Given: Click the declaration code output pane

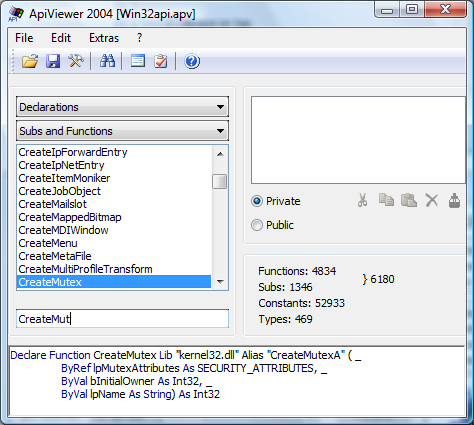Looking at the screenshot, I should pyautogui.click(x=237, y=381).
